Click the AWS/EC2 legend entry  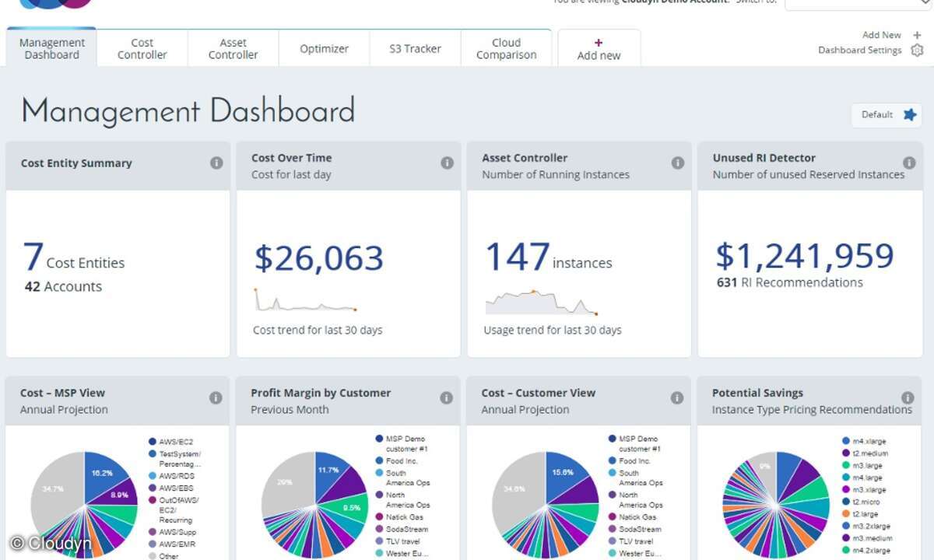tap(170, 442)
